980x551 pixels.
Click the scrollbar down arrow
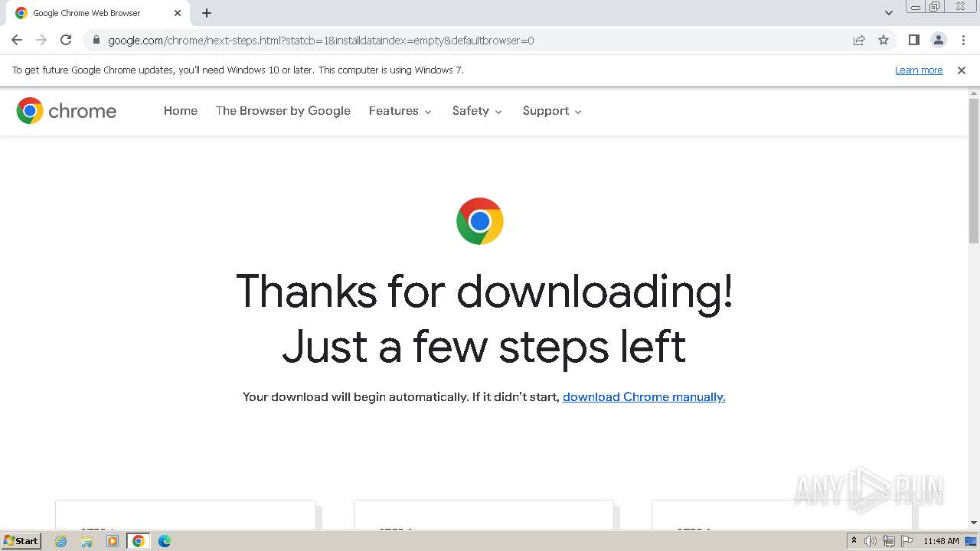pos(974,523)
